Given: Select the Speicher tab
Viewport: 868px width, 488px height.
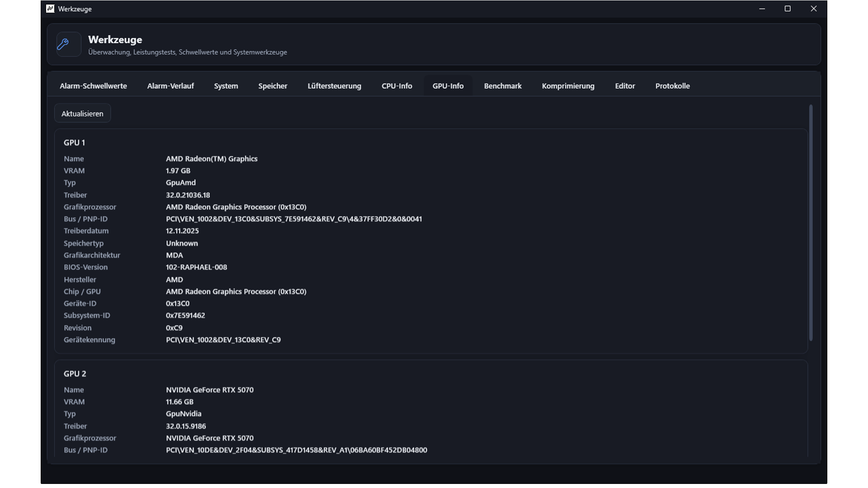Looking at the screenshot, I should coord(273,86).
